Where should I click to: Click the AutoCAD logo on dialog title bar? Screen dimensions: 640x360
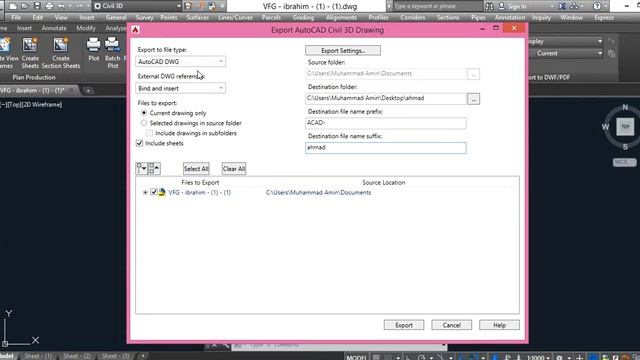pos(136,30)
